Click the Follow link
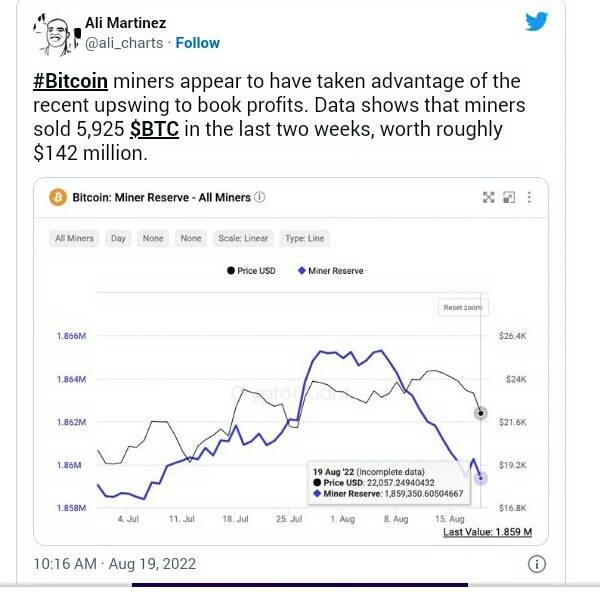600x592 pixels. 197,43
